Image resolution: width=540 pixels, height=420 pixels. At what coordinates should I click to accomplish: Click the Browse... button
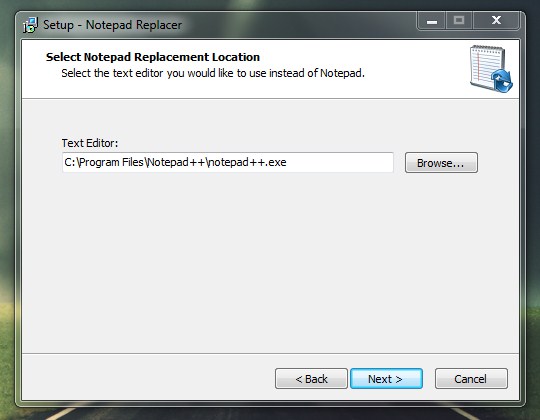point(441,162)
